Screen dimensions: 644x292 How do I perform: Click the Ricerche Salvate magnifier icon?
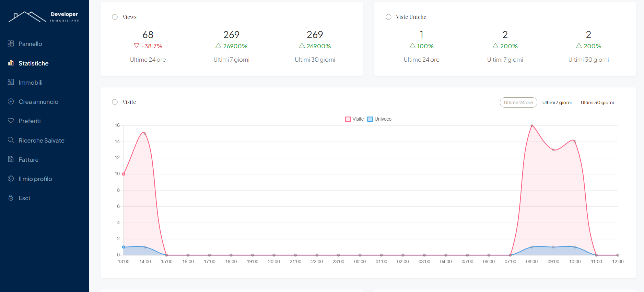pyautogui.click(x=11, y=140)
